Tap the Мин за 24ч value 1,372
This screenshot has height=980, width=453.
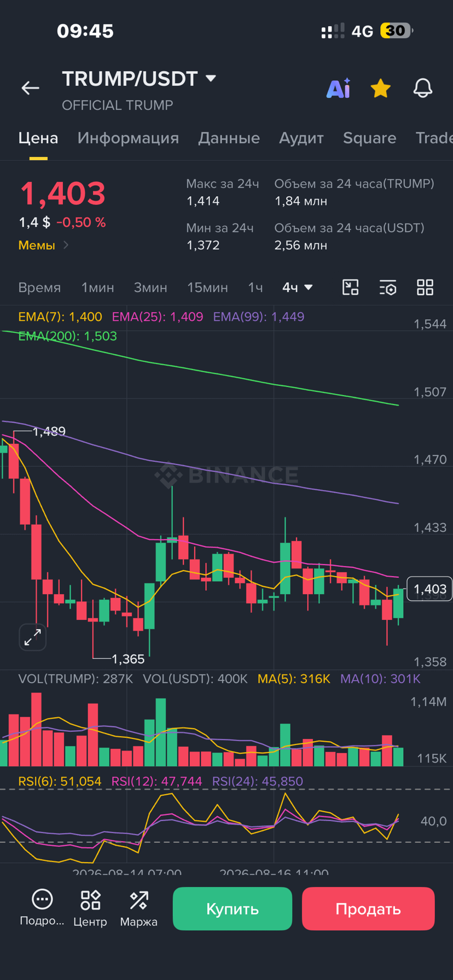pos(203,245)
